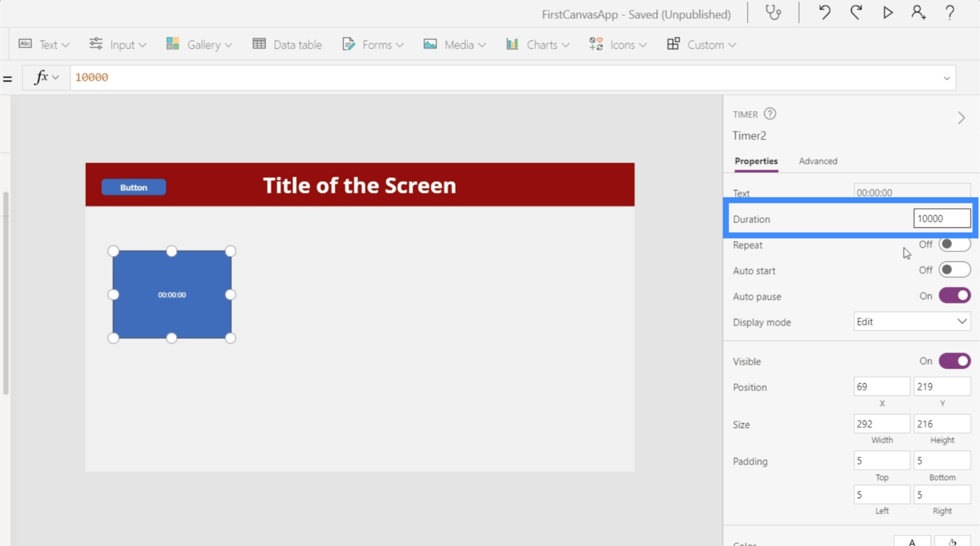Screen dimensions: 980x546
Task: Click the Gallery icon
Action: coord(173,44)
